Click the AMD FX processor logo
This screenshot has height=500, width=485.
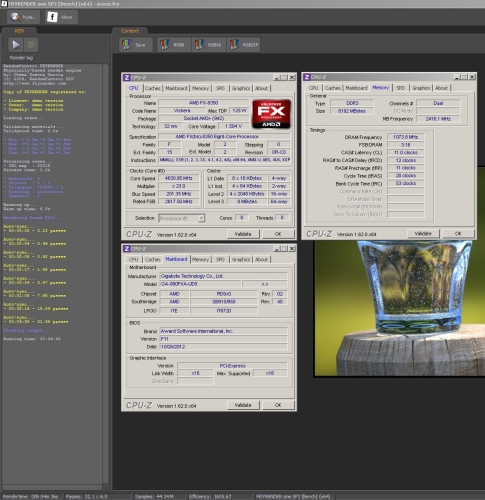(x=271, y=114)
